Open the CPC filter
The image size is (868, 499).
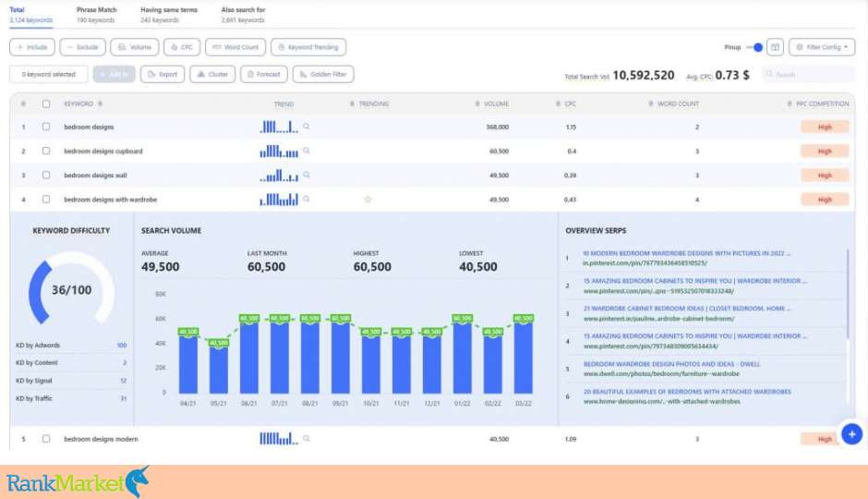click(x=182, y=47)
